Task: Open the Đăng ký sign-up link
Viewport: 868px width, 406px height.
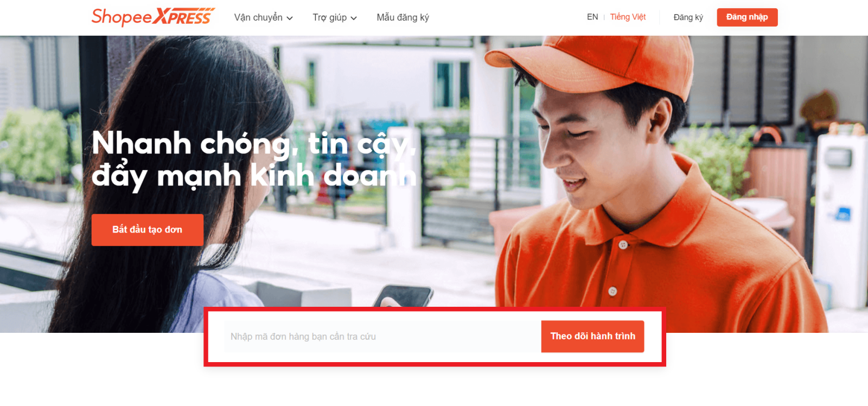Action: click(x=688, y=17)
